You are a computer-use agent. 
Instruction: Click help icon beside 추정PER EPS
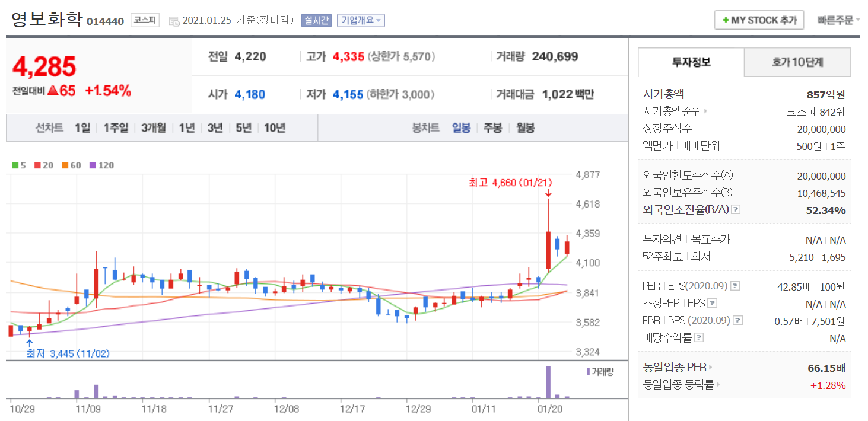pos(713,304)
